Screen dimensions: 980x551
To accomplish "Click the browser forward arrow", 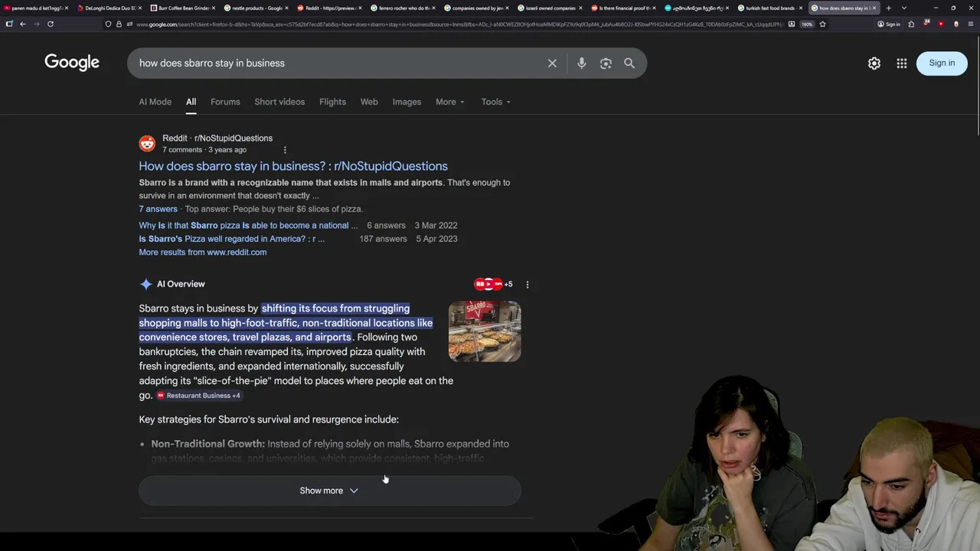I will point(36,24).
